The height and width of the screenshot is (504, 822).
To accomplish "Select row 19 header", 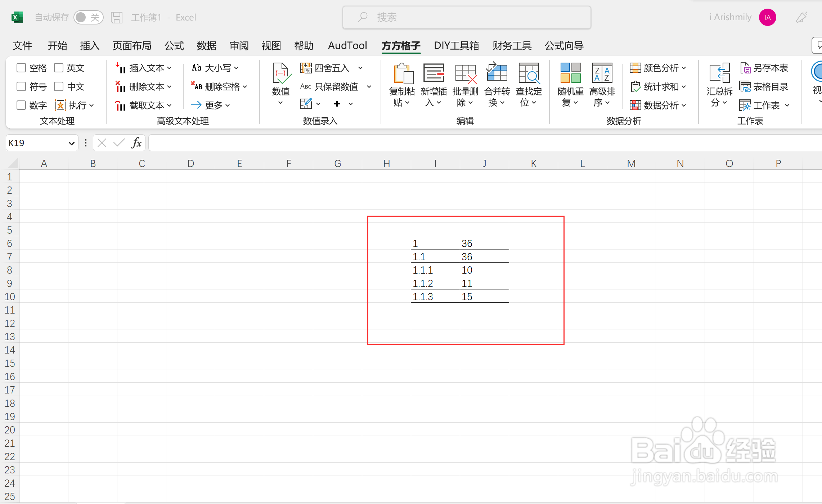I will click(x=10, y=417).
